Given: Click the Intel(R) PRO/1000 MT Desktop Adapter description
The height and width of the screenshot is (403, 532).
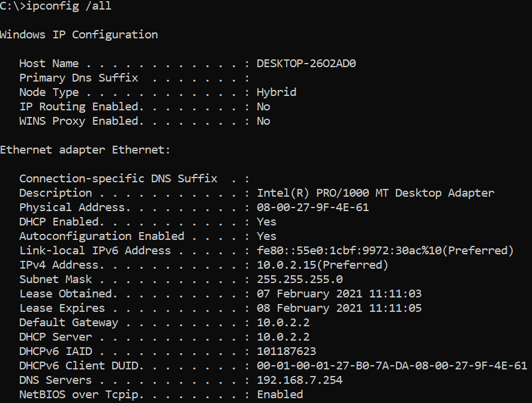Looking at the screenshot, I should [375, 193].
